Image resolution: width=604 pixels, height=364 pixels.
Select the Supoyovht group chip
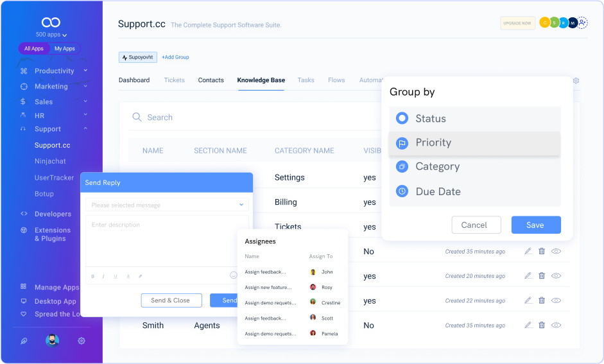[137, 57]
